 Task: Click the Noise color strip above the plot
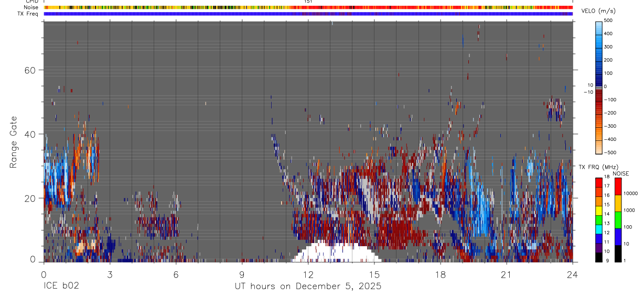click(x=308, y=8)
